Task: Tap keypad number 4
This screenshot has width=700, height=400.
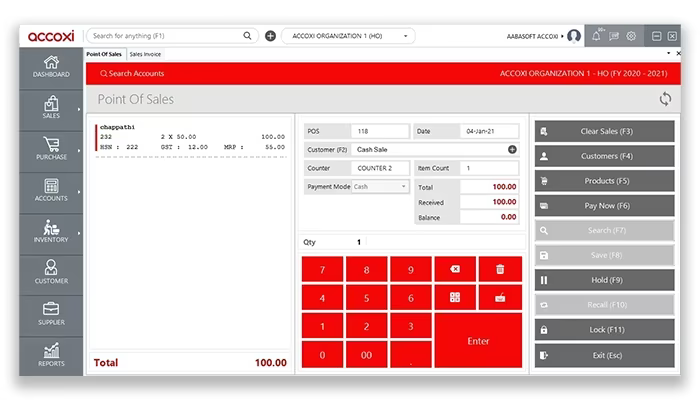Action: [x=322, y=297]
